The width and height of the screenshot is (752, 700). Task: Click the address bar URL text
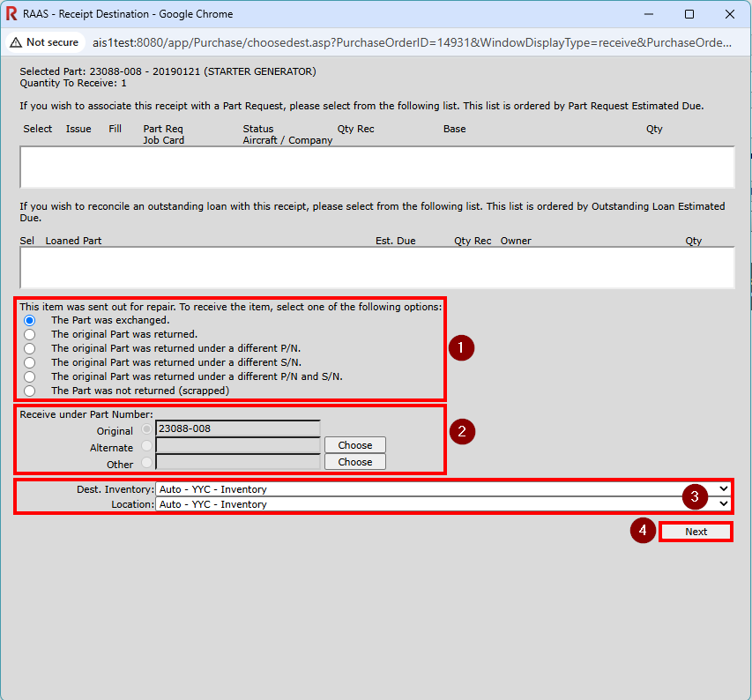click(x=412, y=42)
